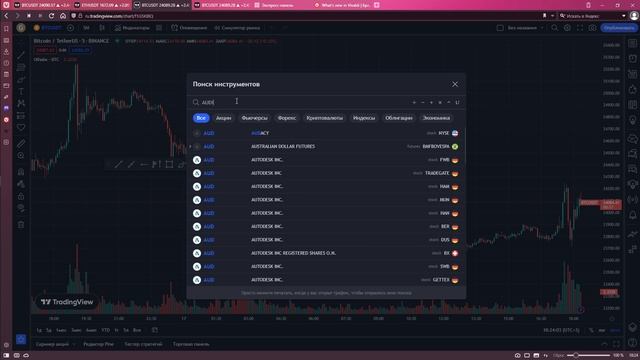
Task: Choose Autodesk Inc HAM result
Action: [326, 187]
